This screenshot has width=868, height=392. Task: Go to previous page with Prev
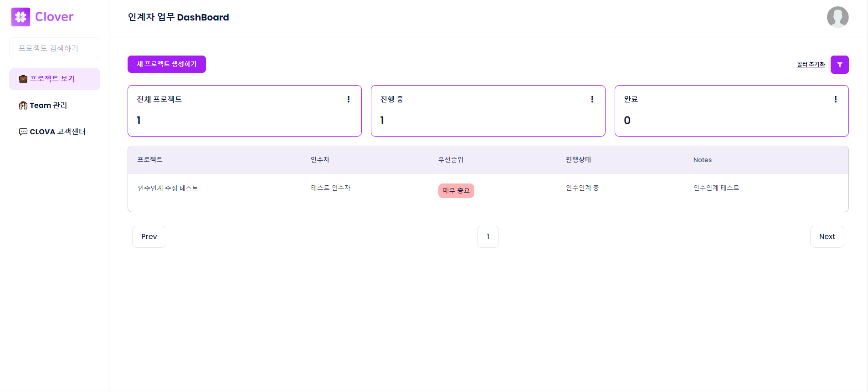[x=149, y=237]
